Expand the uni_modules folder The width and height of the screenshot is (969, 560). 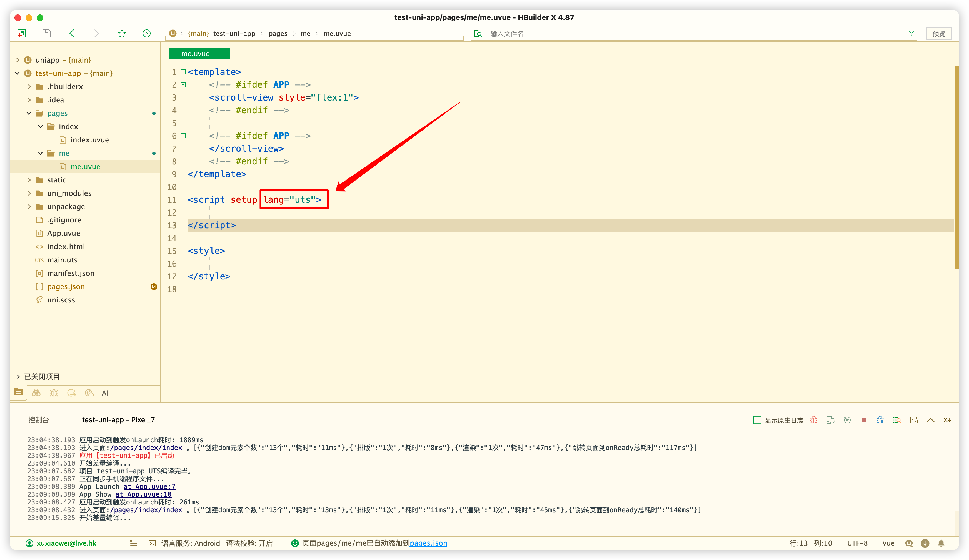[x=29, y=193]
